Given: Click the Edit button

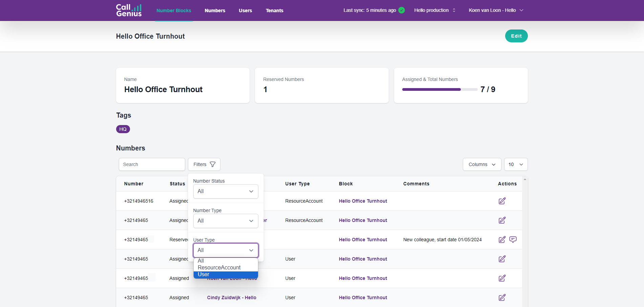Looking at the screenshot, I should coord(516,36).
